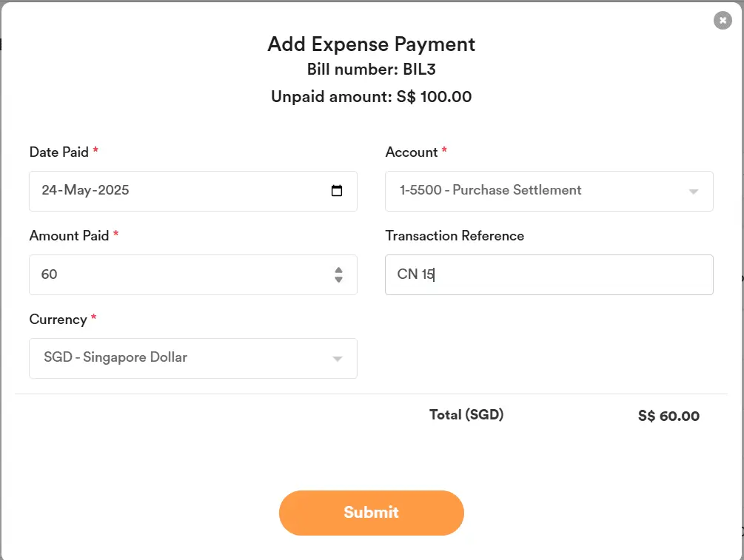744x560 pixels.
Task: Open the calendar picker in Date Paid
Action: pos(337,191)
